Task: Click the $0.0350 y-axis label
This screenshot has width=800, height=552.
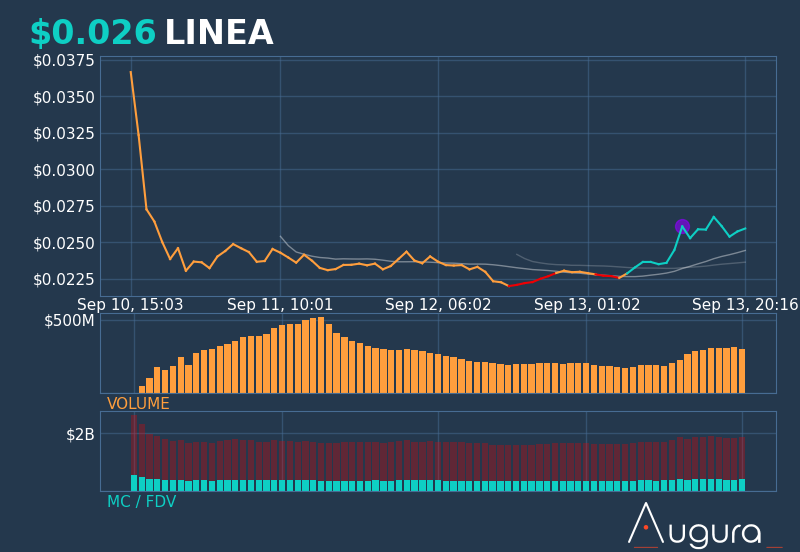Action: (x=64, y=97)
